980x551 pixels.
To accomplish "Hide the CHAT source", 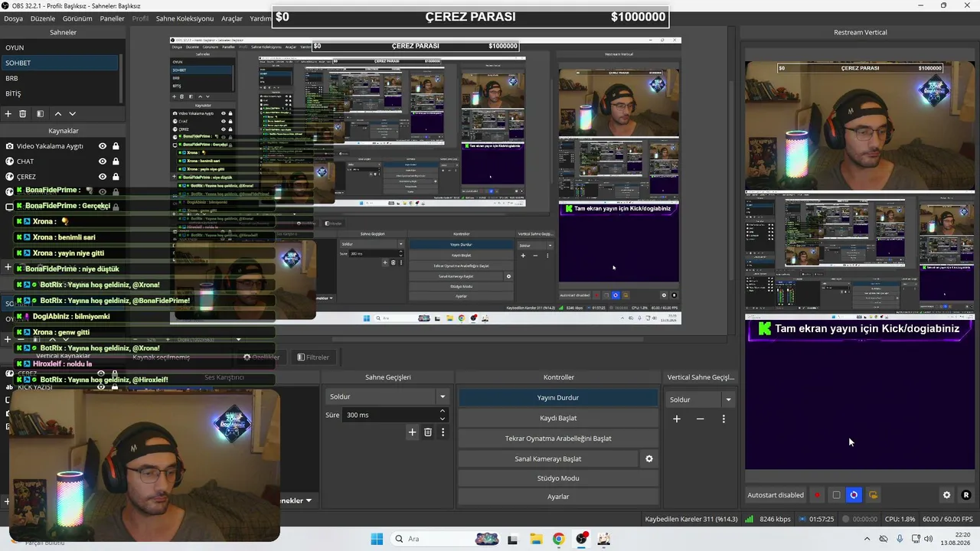I will coord(102,161).
